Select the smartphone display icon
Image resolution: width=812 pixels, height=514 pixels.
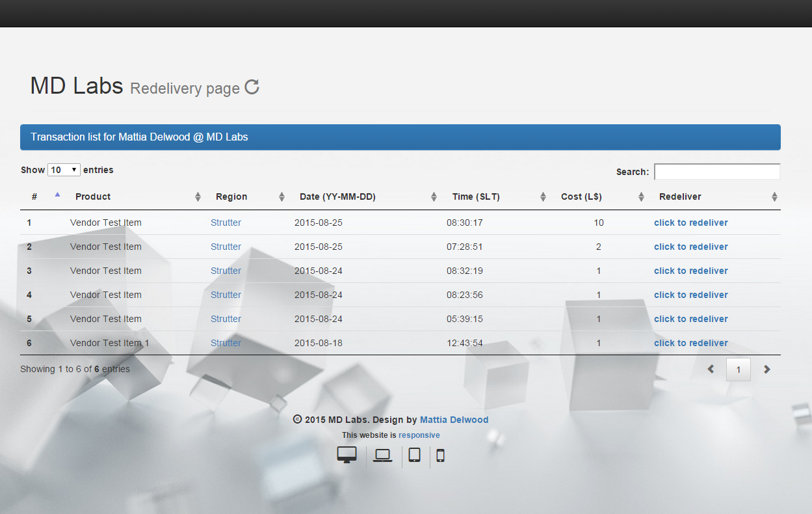[x=440, y=455]
